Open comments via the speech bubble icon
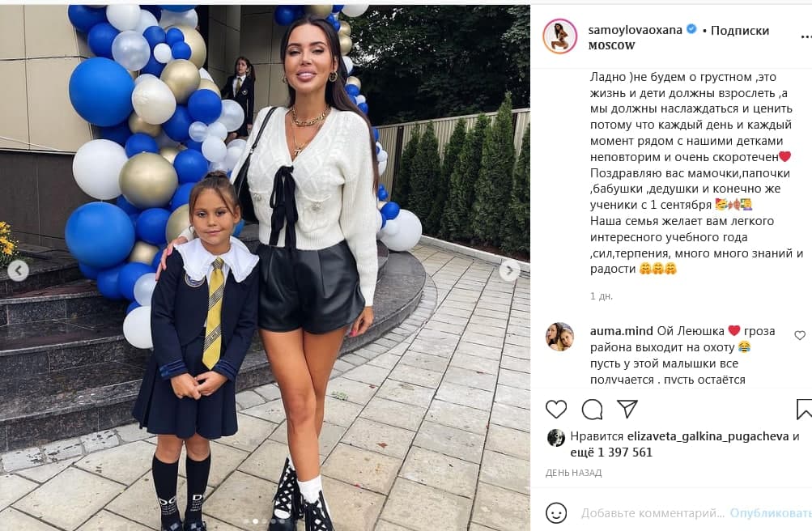This screenshot has width=812, height=531. point(592,410)
